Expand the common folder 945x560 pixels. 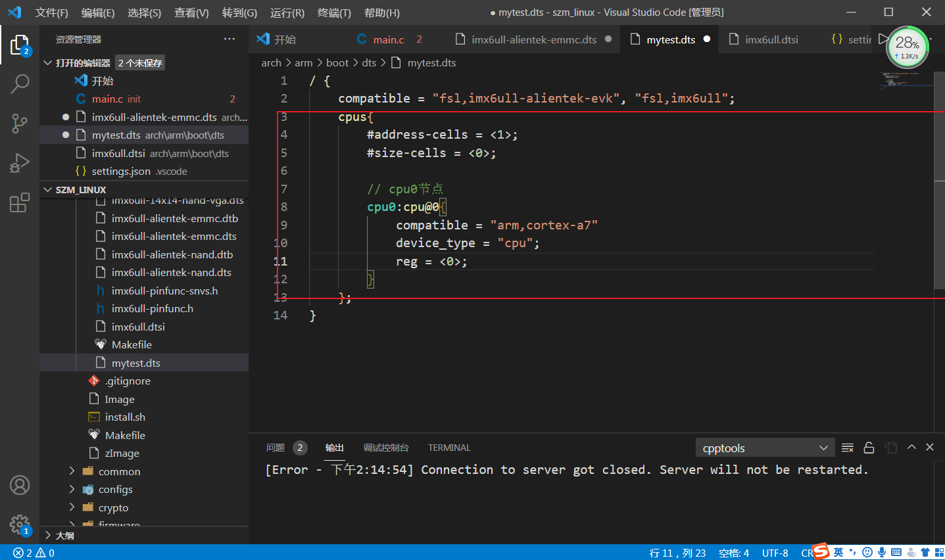click(x=118, y=471)
